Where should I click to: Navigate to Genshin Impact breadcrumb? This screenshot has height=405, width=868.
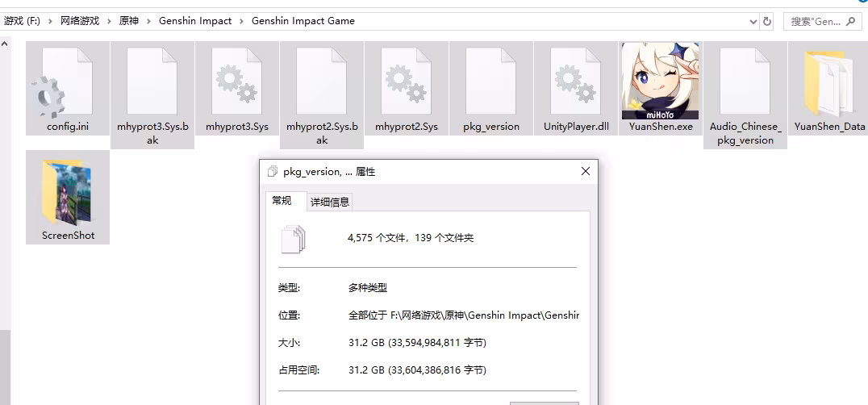(x=195, y=21)
